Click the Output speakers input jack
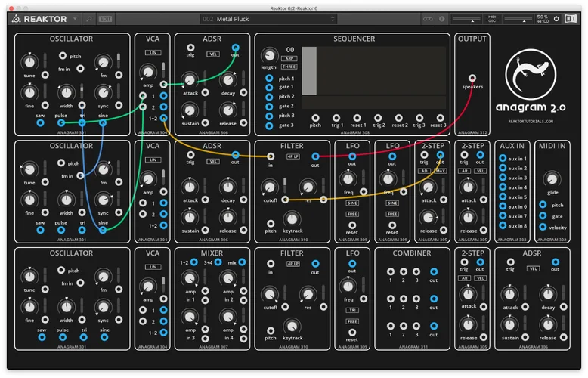 pos(472,78)
